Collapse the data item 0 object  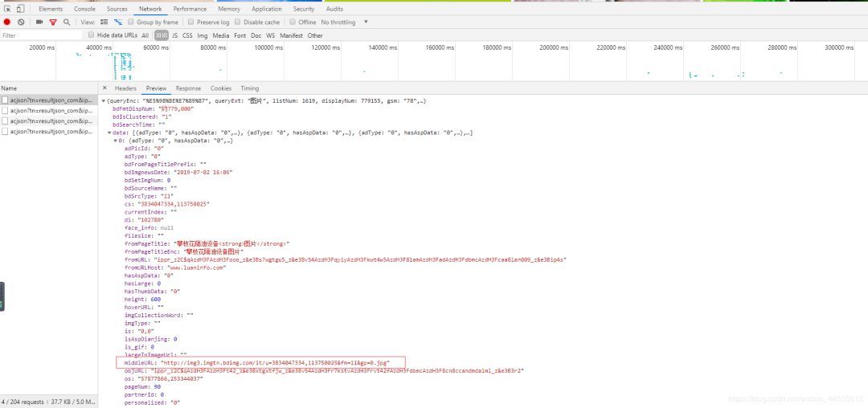(x=115, y=141)
